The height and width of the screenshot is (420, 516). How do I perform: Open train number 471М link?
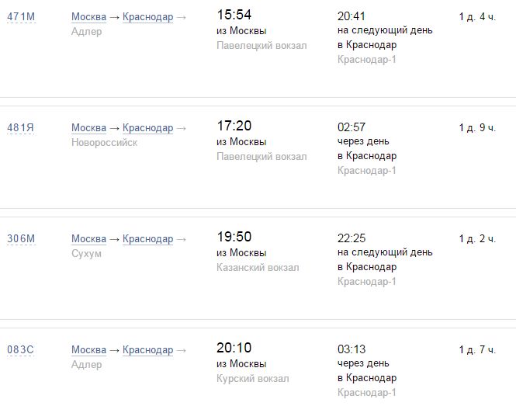click(x=21, y=16)
